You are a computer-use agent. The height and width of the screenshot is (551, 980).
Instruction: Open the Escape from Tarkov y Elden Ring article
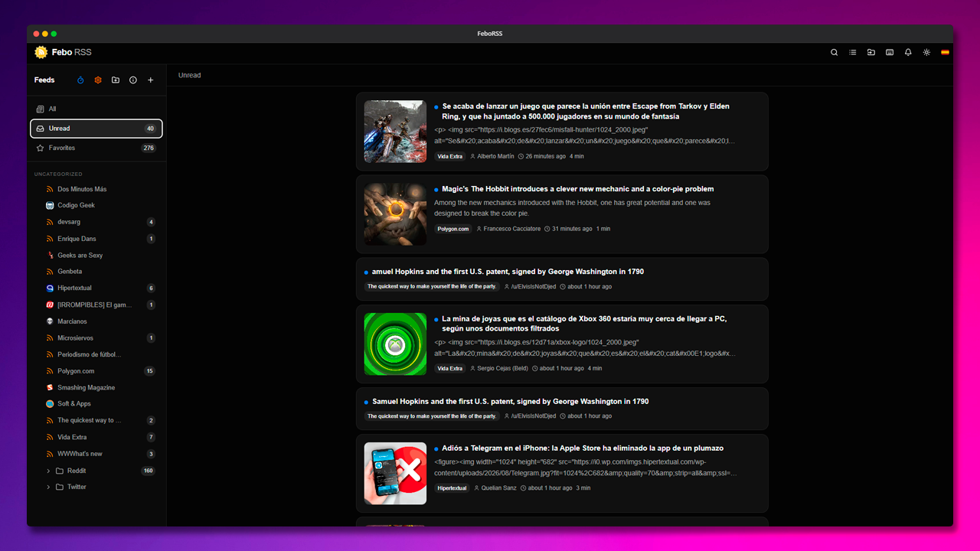point(586,112)
